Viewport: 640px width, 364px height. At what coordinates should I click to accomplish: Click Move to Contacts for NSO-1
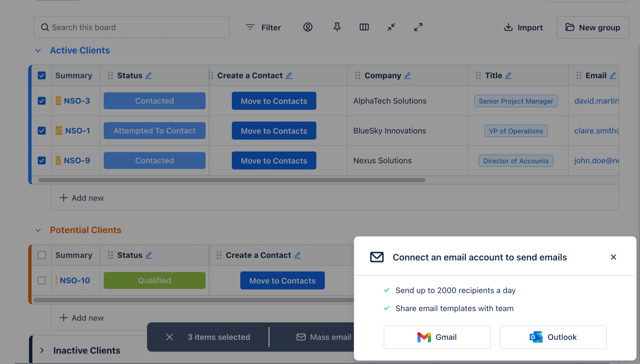(274, 131)
